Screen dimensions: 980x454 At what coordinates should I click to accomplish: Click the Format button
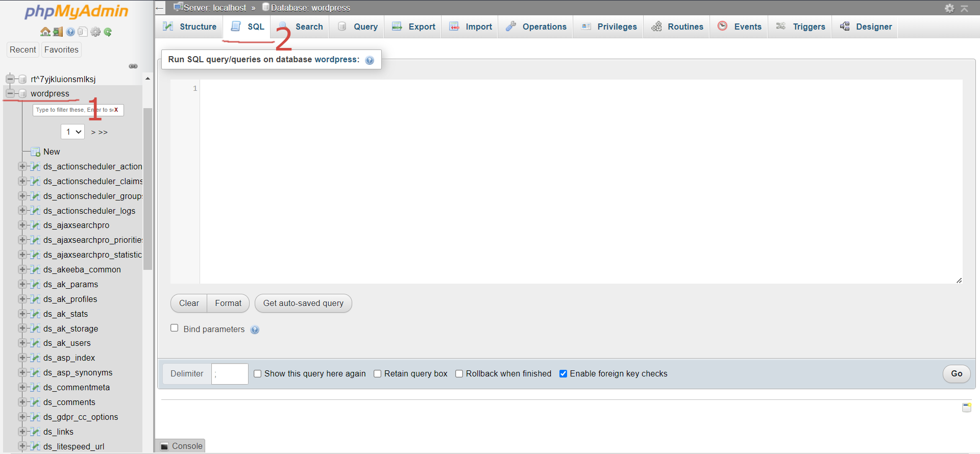click(228, 303)
